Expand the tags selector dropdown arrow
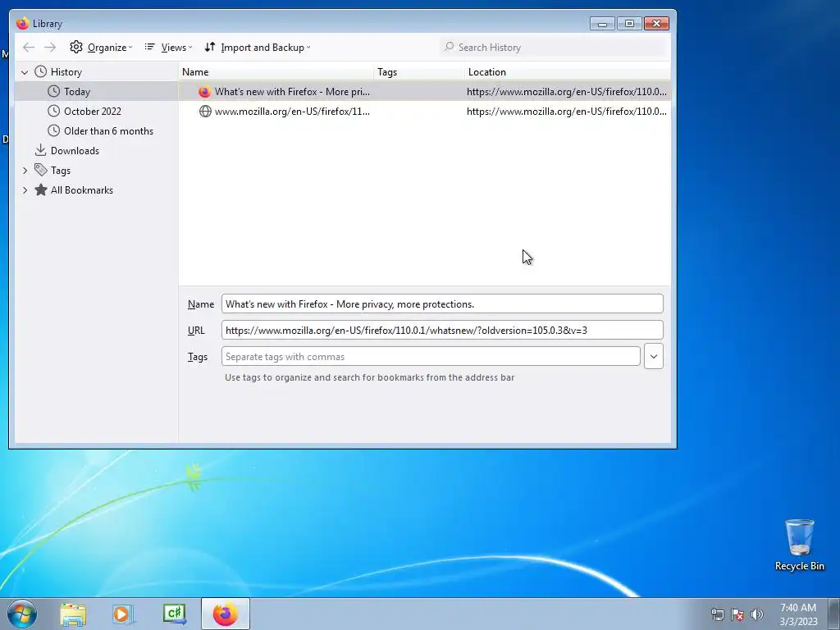Viewport: 840px width, 630px height. [654, 356]
